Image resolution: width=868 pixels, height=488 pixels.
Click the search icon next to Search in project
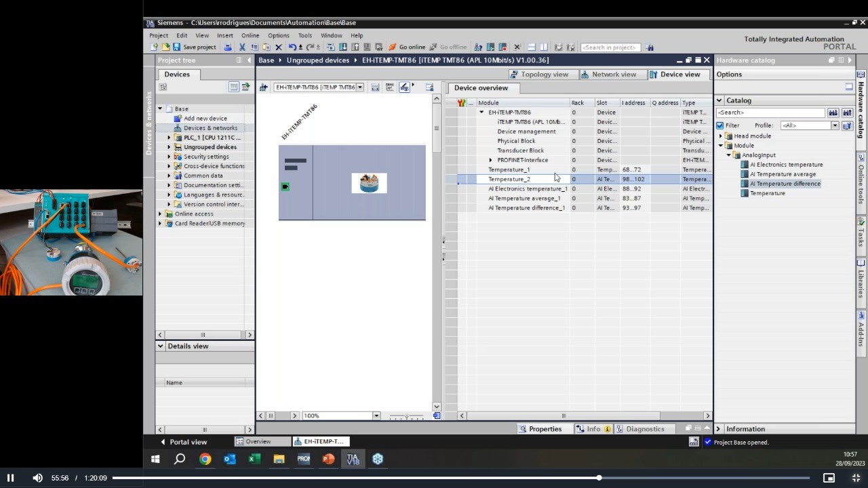pos(650,47)
